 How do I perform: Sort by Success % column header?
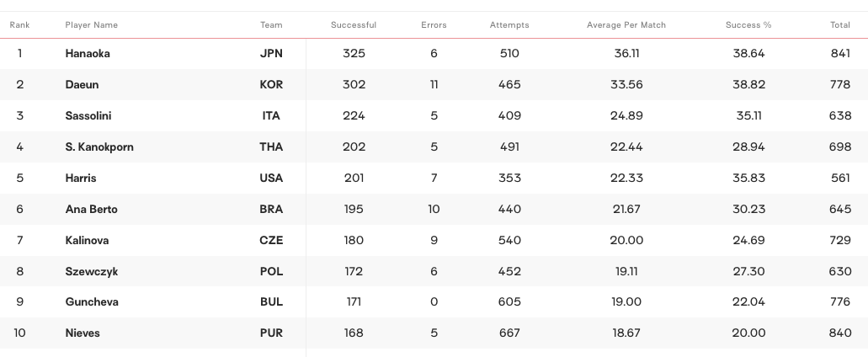pos(748,25)
